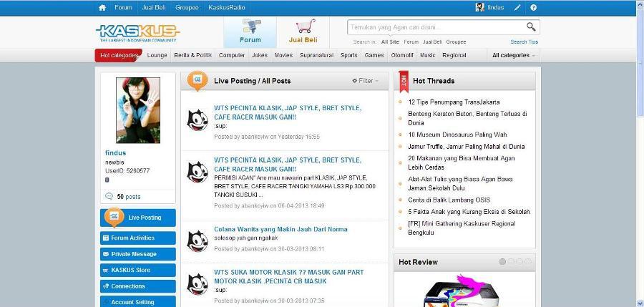Click the Filter gear icon
The width and height of the screenshot is (644, 307).
(354, 81)
